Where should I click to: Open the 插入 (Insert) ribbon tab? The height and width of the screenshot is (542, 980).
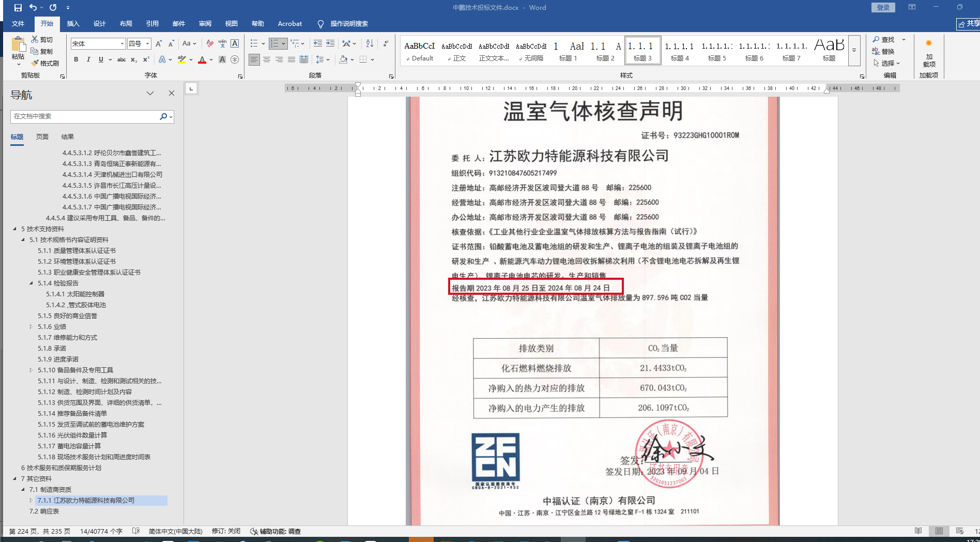(73, 24)
